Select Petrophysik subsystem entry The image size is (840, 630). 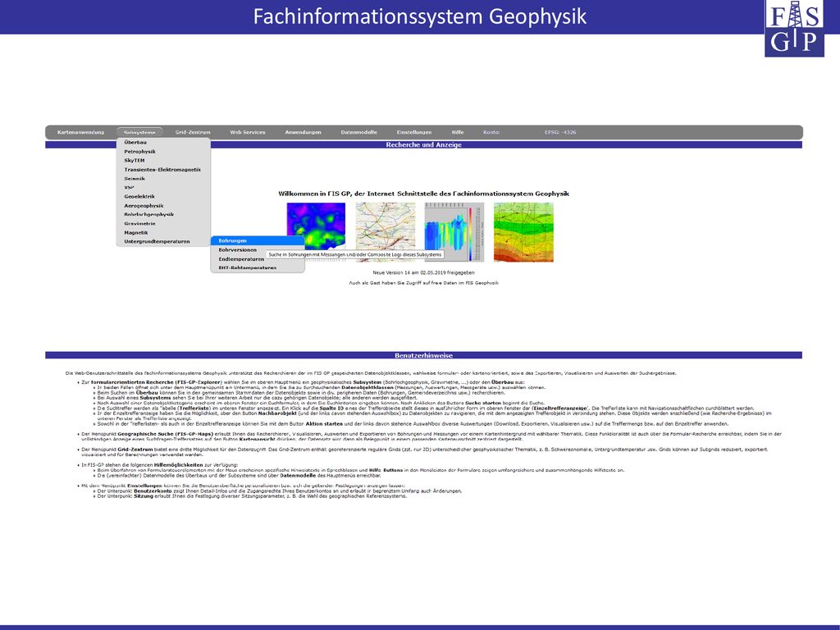163,152
